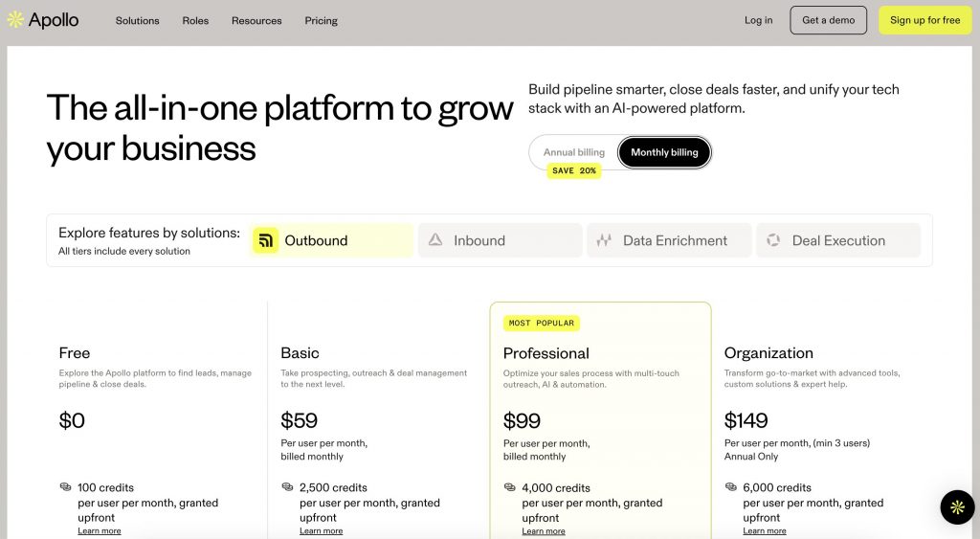Click the Save 20% badge
This screenshot has height=539, width=980.
point(574,170)
